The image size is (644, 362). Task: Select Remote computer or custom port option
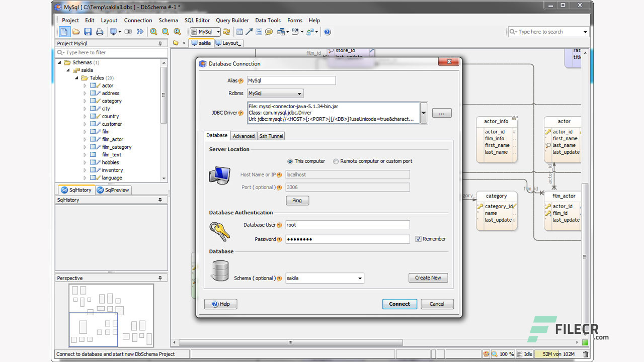[336, 161]
